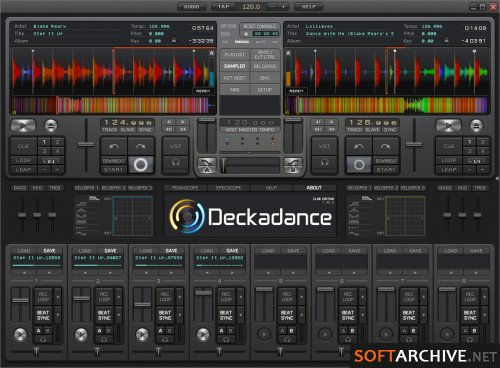Click the left deck track overview waveform
The width and height of the screenshot is (500, 368).
(x=113, y=105)
